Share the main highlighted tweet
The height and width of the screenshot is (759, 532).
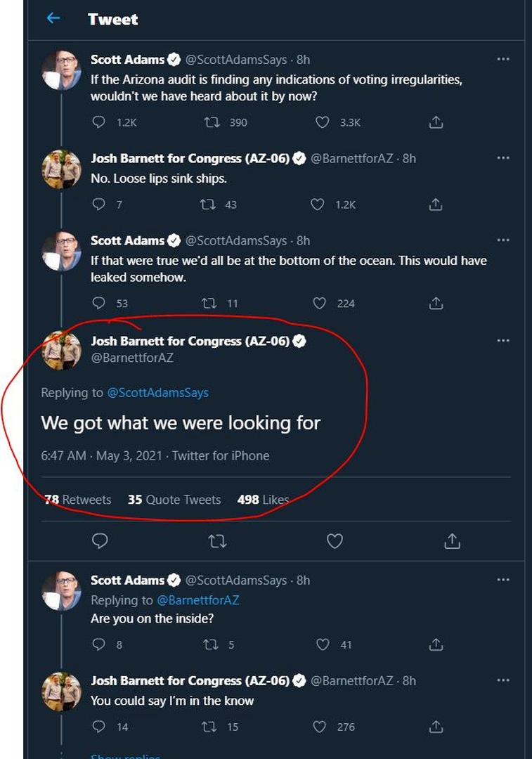pyautogui.click(x=453, y=540)
